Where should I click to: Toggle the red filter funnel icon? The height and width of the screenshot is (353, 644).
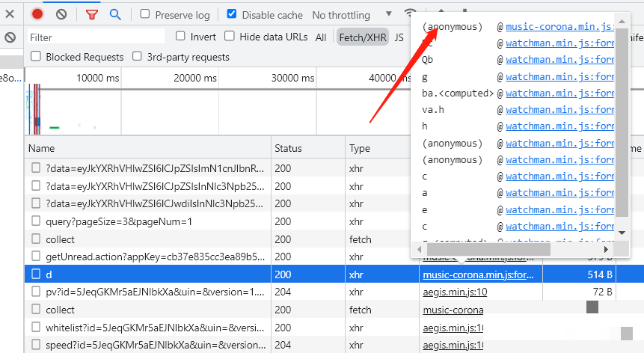click(x=92, y=14)
